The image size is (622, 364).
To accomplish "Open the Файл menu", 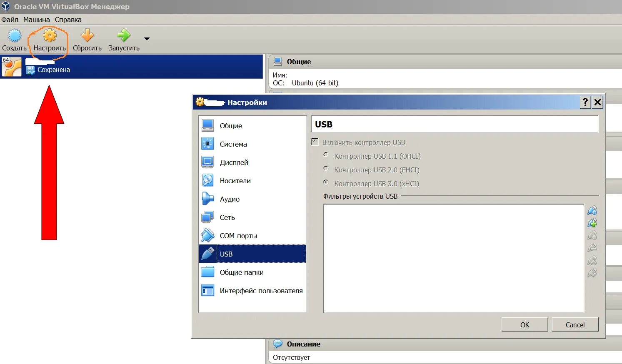I will pos(10,20).
